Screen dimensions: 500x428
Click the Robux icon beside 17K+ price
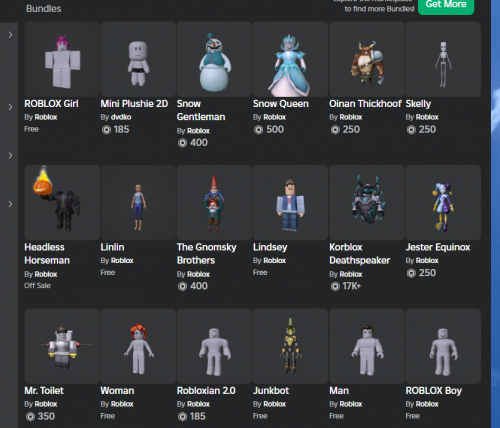tap(335, 286)
